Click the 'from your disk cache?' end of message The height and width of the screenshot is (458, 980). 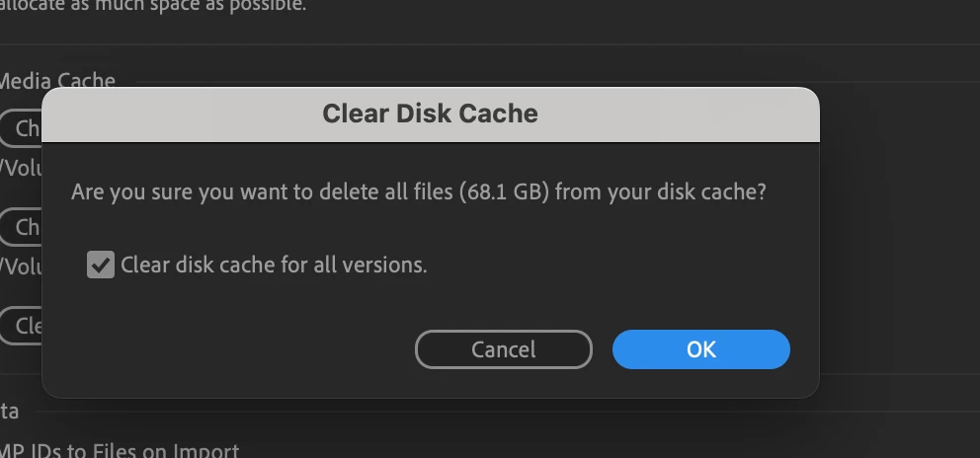click(x=660, y=191)
